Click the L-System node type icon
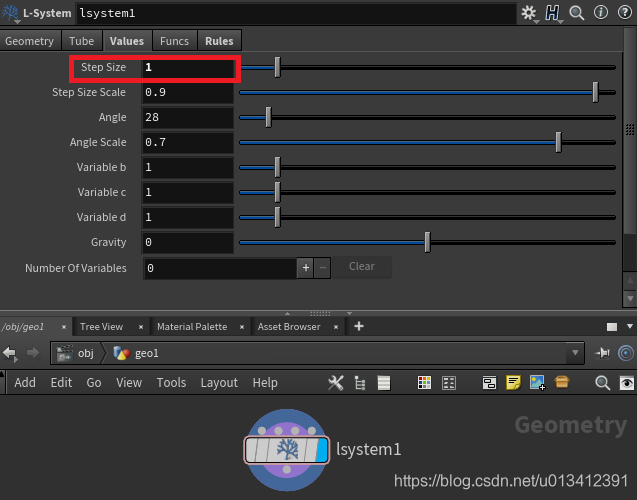This screenshot has height=500, width=637. click(10, 13)
